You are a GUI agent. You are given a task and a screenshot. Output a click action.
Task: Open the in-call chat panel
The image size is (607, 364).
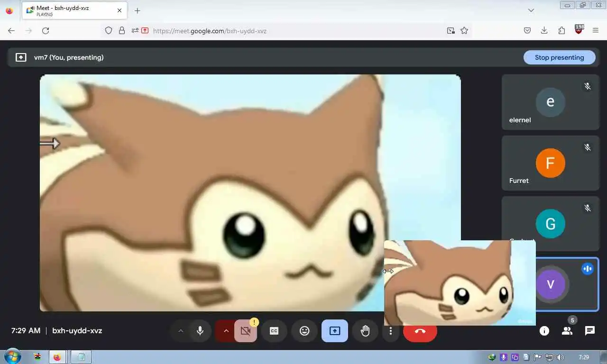(x=590, y=331)
